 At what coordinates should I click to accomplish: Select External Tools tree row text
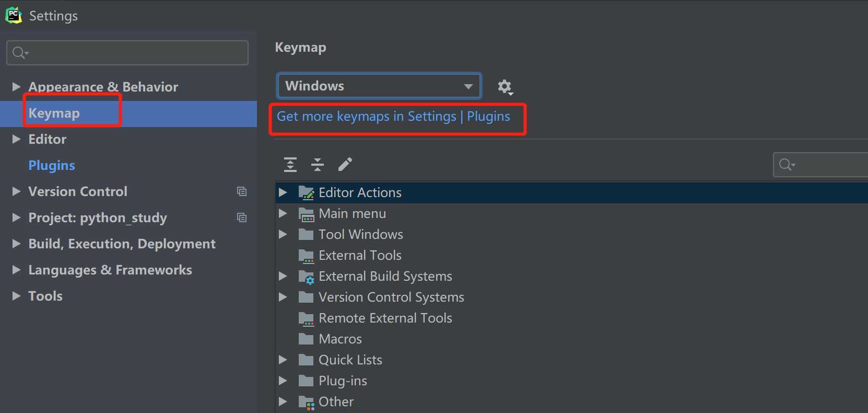(360, 255)
